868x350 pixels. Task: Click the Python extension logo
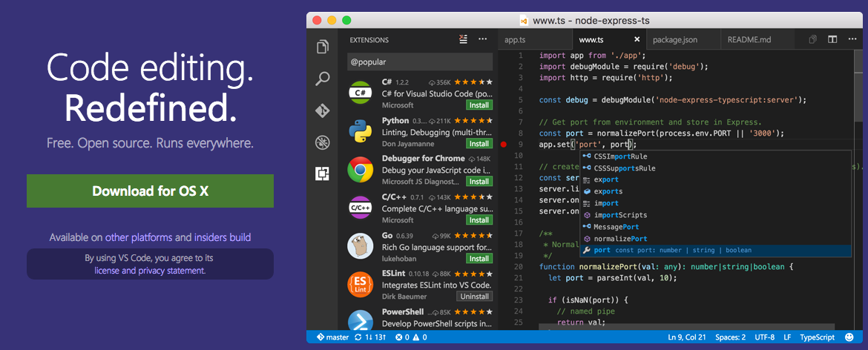pyautogui.click(x=360, y=131)
